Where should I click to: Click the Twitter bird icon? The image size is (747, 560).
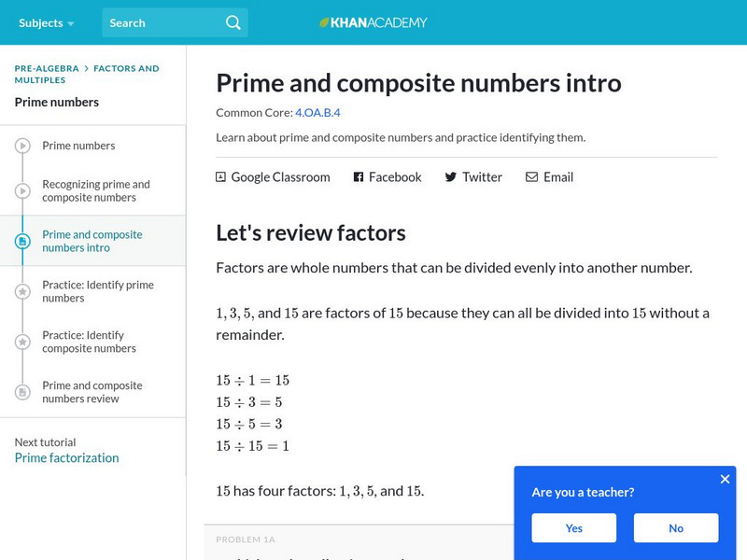[450, 176]
